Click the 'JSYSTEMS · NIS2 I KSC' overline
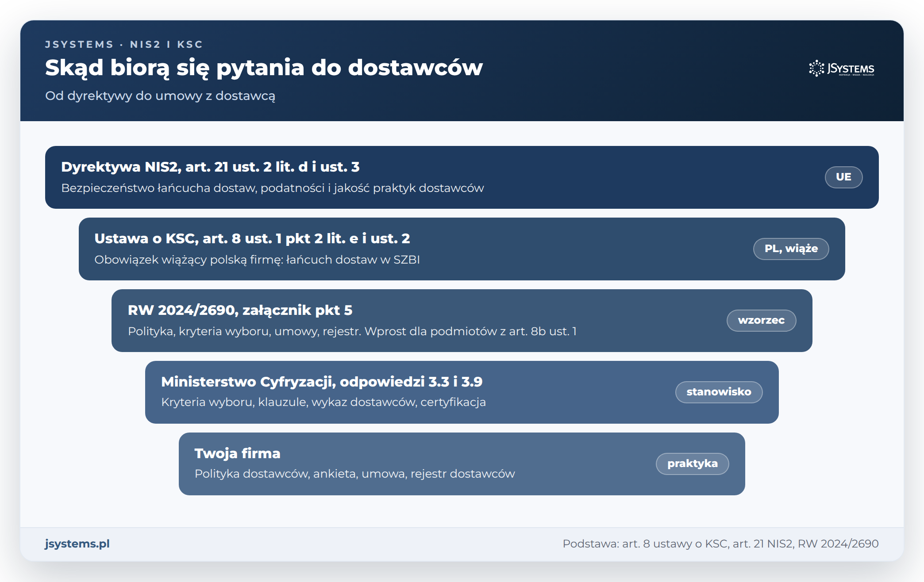The image size is (924, 582). tap(124, 44)
